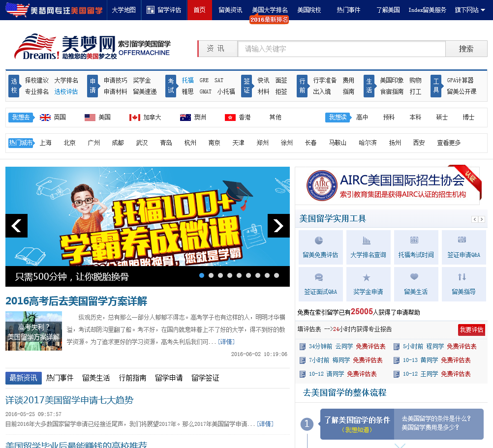Open the 大学排名查询 bar chart tool

tap(368, 247)
